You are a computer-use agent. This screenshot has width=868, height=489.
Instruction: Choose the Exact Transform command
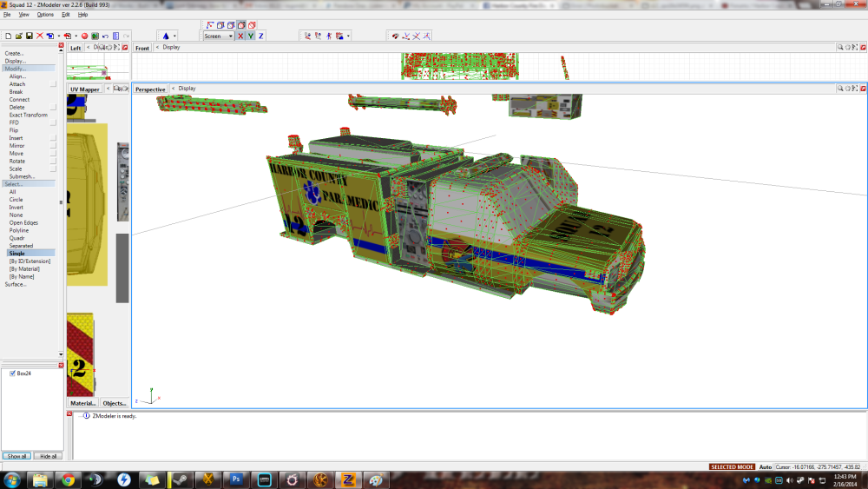tap(29, 116)
